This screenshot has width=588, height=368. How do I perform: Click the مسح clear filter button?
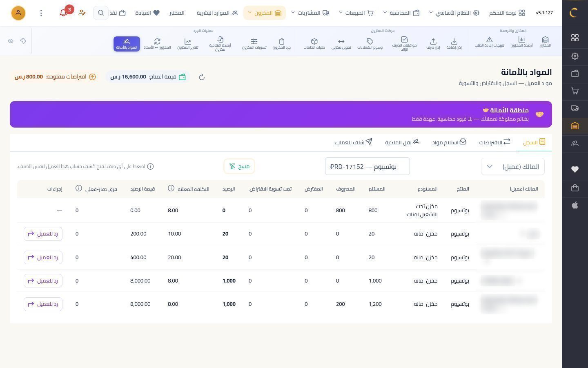(239, 166)
